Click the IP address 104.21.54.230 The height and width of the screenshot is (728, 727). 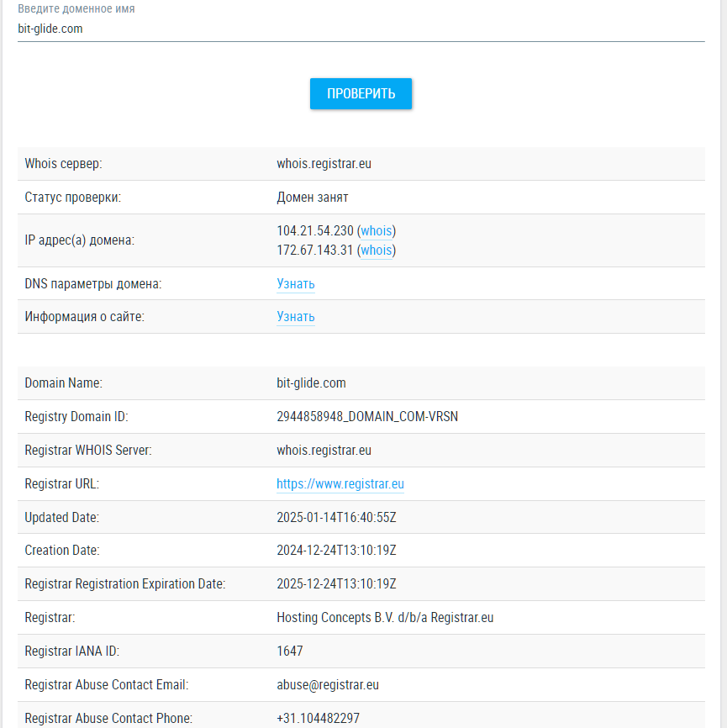pyautogui.click(x=315, y=230)
